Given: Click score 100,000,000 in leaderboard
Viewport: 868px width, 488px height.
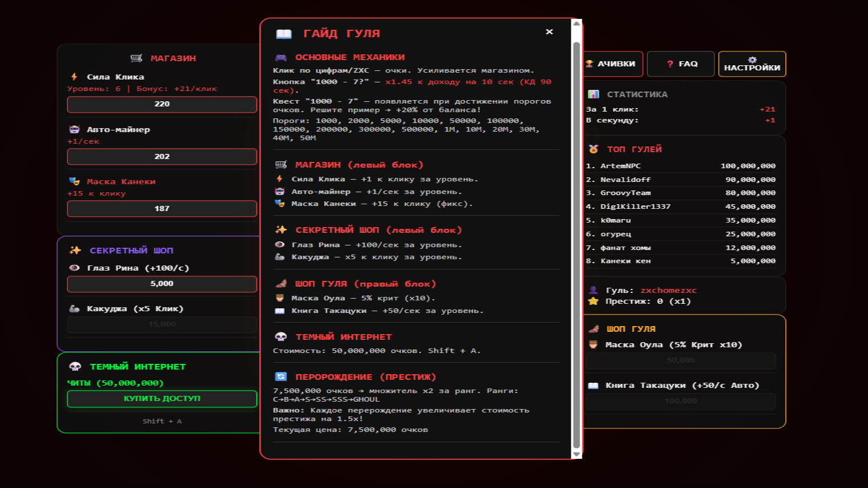Looking at the screenshot, I should (748, 166).
